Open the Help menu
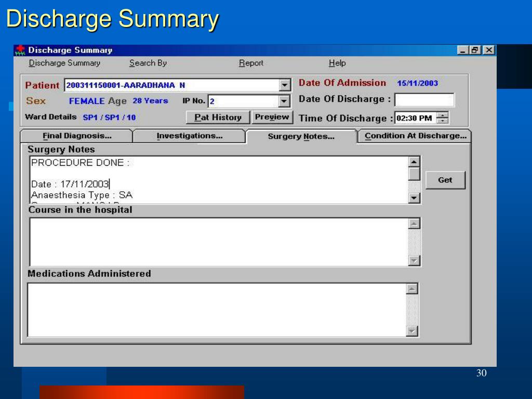The image size is (532, 399). (x=337, y=63)
